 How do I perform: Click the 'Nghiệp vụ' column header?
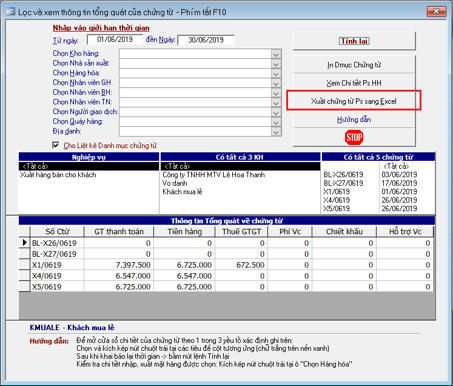89,157
